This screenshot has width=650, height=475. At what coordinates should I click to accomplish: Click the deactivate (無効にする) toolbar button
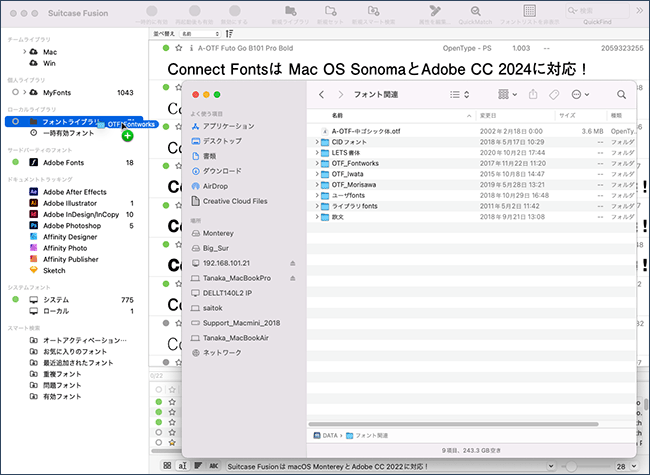[235, 11]
